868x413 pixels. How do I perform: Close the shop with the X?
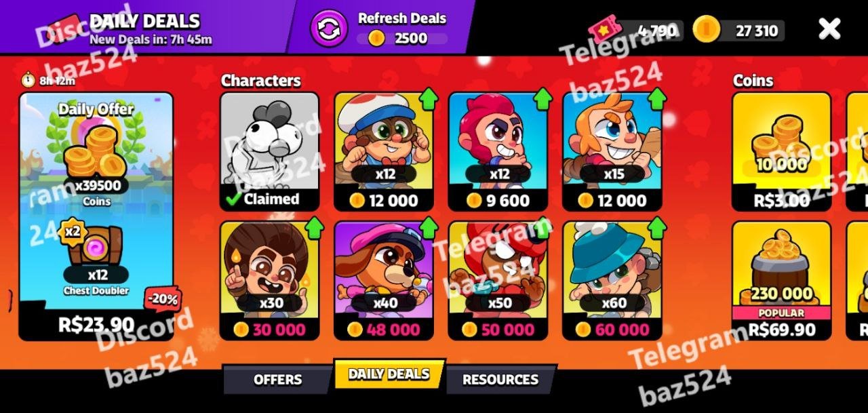click(x=829, y=28)
